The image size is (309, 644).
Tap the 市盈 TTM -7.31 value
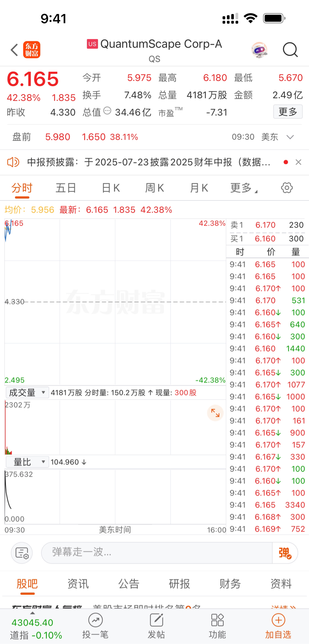[217, 112]
